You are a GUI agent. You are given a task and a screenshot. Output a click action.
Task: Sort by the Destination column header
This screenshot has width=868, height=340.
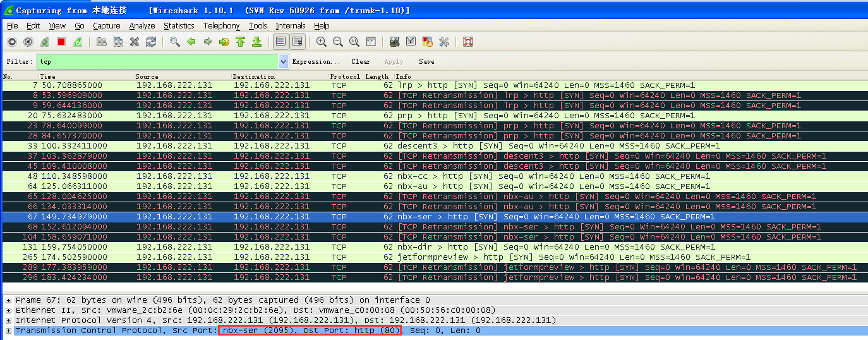click(x=280, y=76)
